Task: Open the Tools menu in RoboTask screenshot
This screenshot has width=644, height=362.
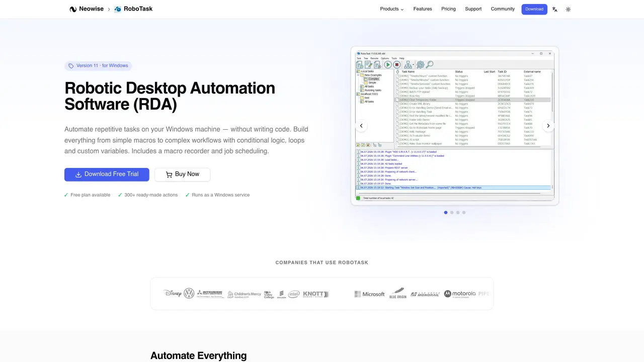Action: click(x=394, y=58)
